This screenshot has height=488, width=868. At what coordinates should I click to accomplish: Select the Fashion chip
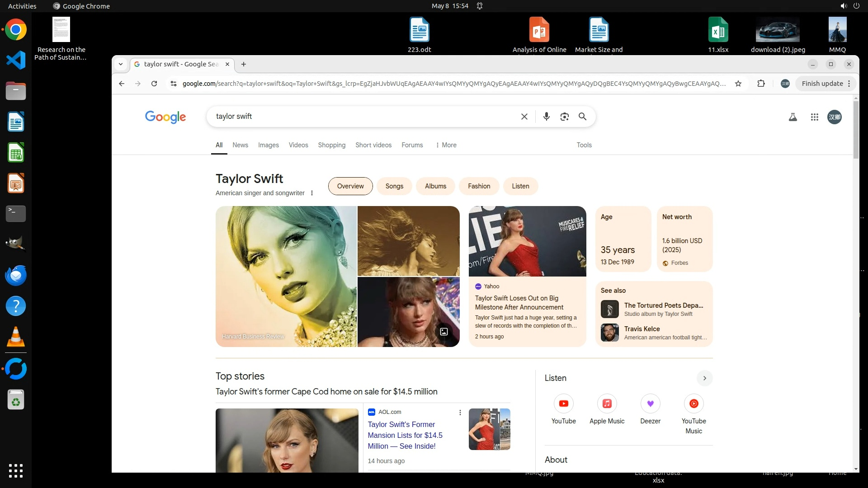coord(479,186)
